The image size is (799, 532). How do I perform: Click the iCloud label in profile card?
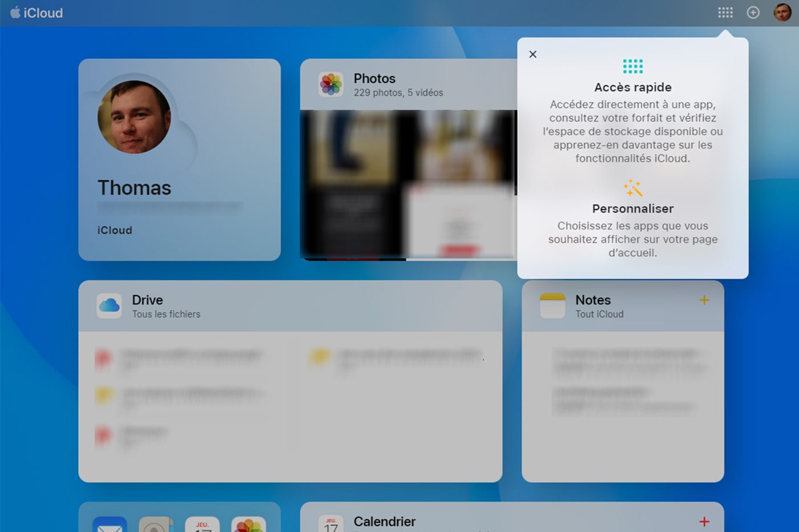[x=115, y=230]
